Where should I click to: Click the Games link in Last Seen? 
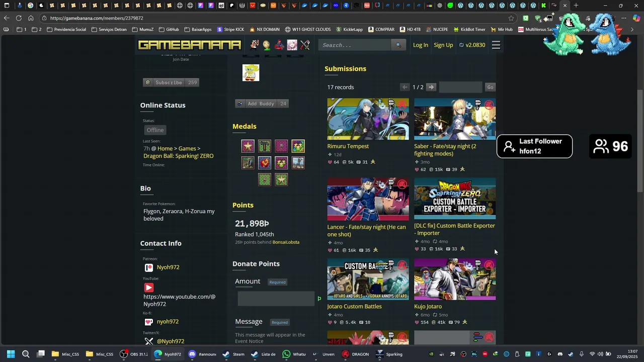tap(187, 149)
